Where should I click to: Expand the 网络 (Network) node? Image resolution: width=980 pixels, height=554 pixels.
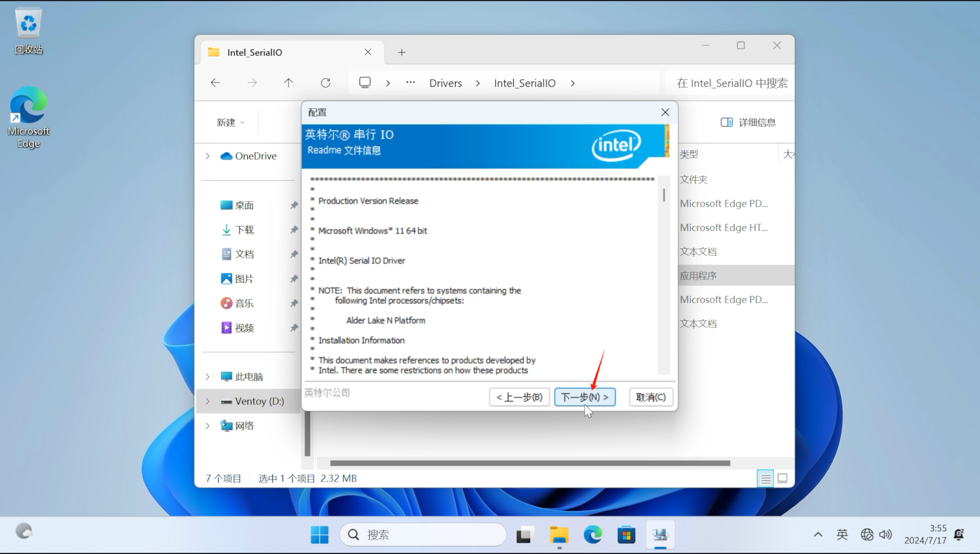click(x=208, y=426)
